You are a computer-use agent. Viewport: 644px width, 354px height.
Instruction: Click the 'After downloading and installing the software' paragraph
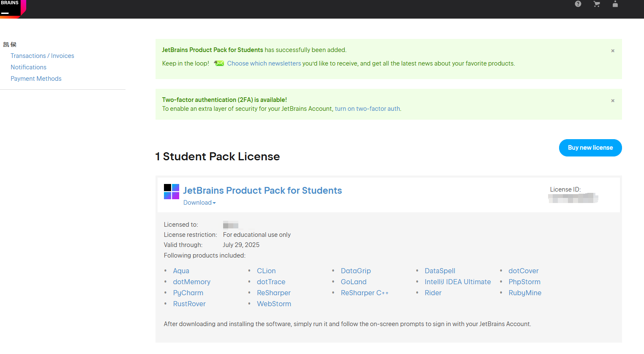point(347,324)
